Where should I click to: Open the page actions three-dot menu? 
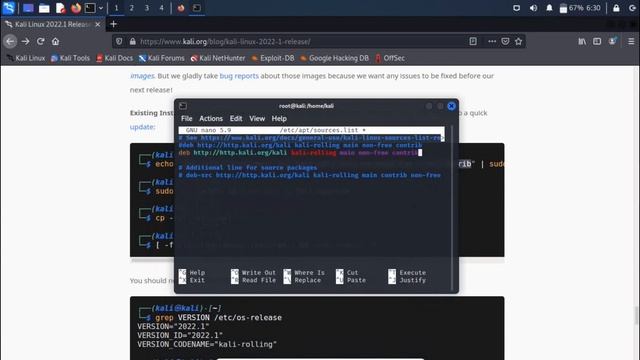[x=492, y=41]
